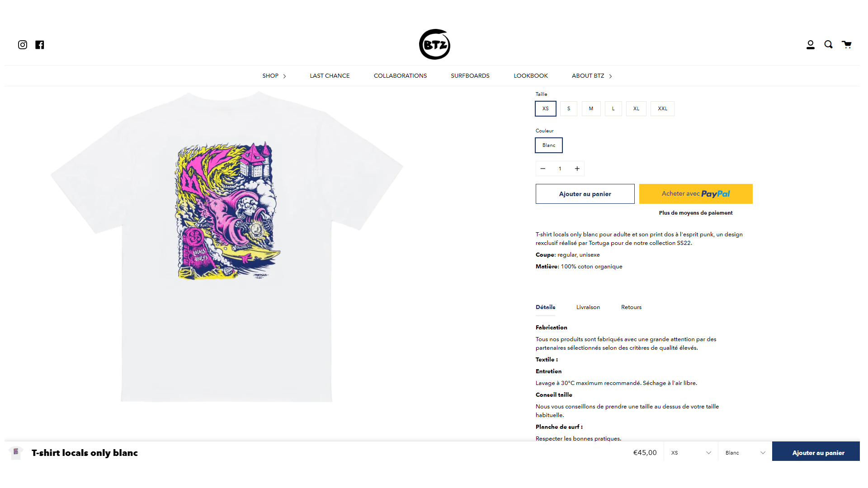Expand the SHOP menu
The height and width of the screenshot is (488, 868).
tap(274, 76)
